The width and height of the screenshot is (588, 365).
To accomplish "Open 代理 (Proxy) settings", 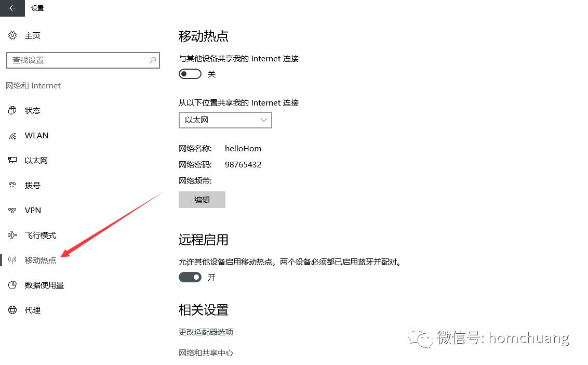I will [x=32, y=310].
